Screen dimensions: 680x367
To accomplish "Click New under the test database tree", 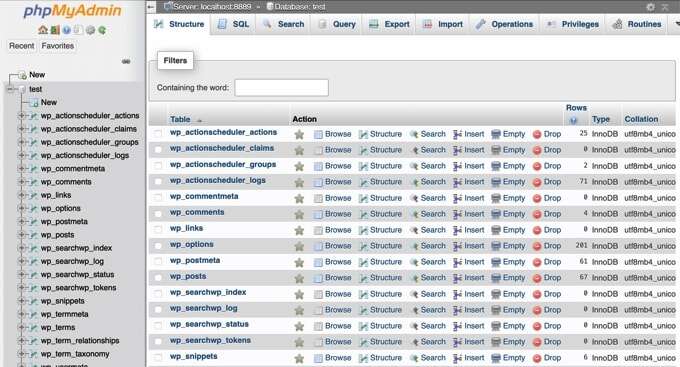I will click(x=49, y=102).
